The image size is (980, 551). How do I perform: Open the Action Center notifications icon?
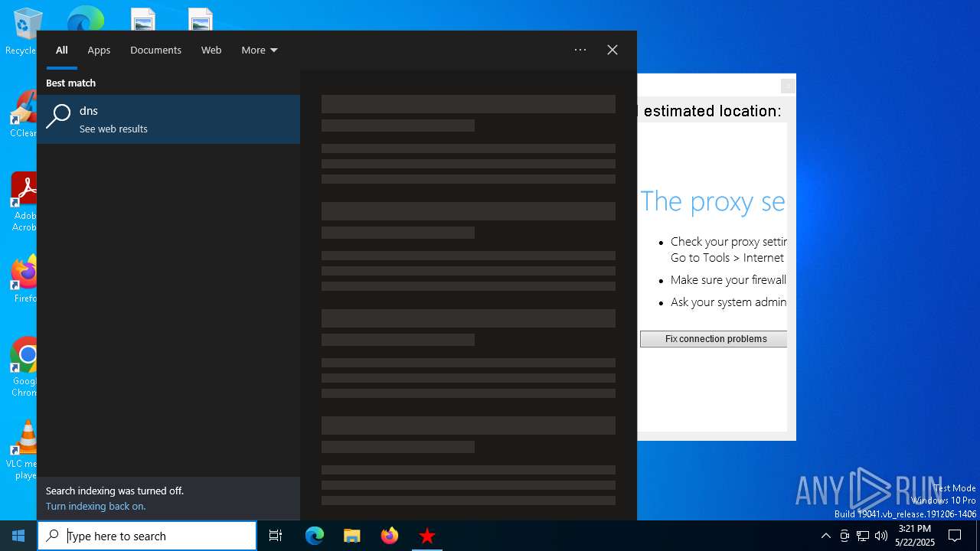point(955,536)
